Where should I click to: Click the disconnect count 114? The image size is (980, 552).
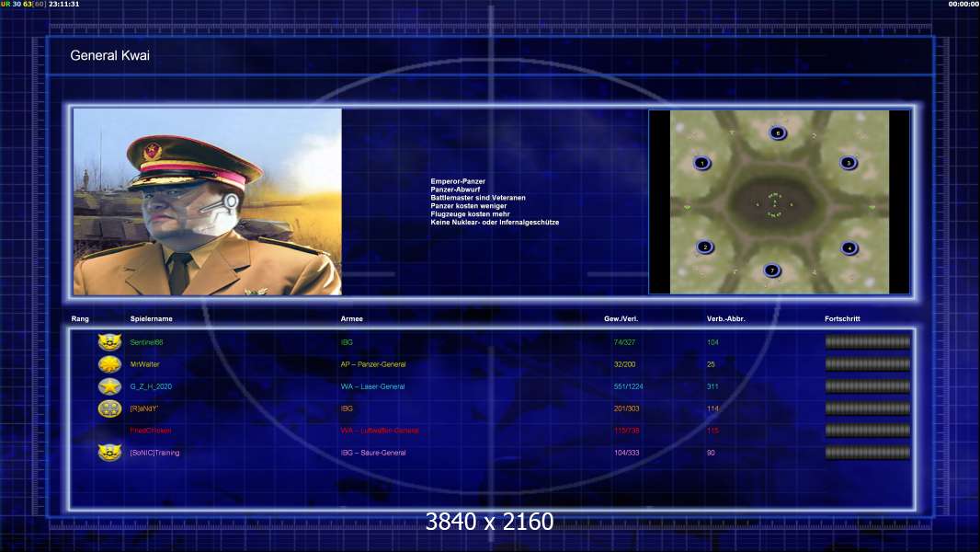click(712, 408)
